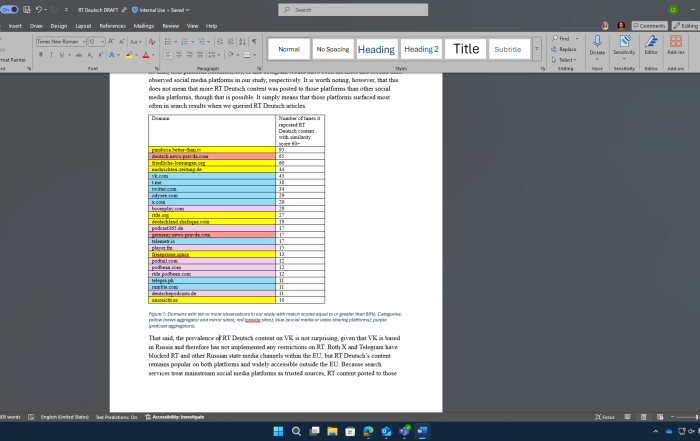Toggle Strikethrough formatting
The height and width of the screenshot is (441, 700).
(x=79, y=54)
